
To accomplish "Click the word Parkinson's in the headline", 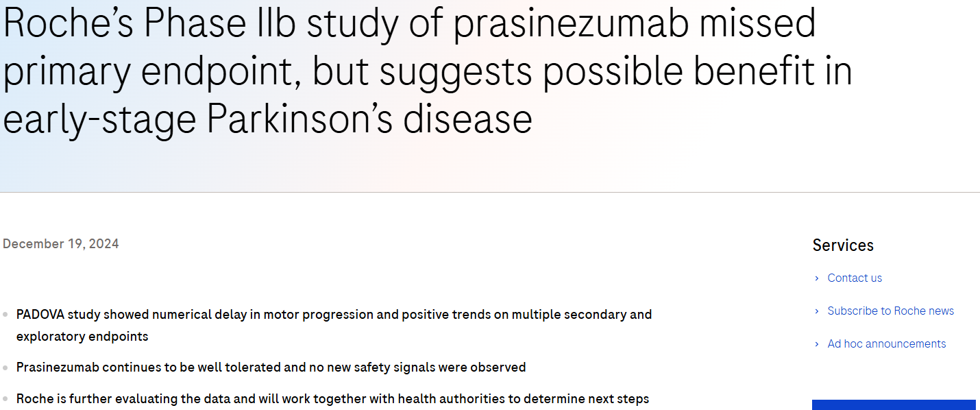I will pos(299,119).
